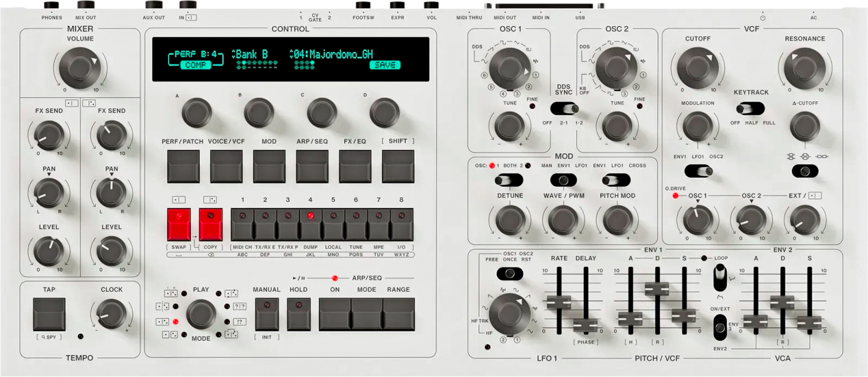Viewport: 868px width, 377px height.
Task: Click control encoder knob A
Action: [196, 113]
